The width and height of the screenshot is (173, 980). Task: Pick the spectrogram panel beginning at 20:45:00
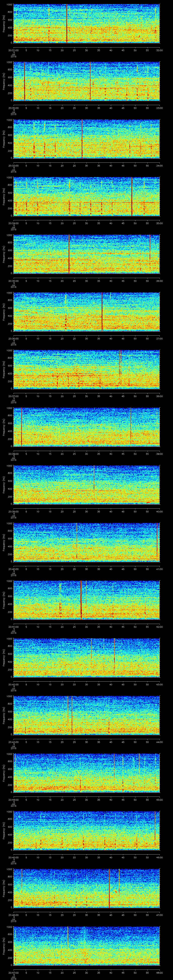click(86, 831)
